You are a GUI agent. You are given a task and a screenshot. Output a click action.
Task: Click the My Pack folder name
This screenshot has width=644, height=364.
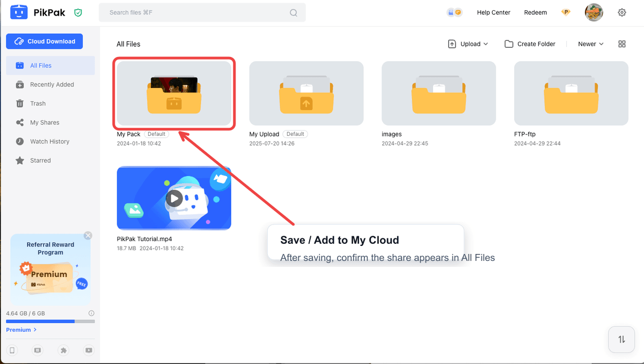129,134
